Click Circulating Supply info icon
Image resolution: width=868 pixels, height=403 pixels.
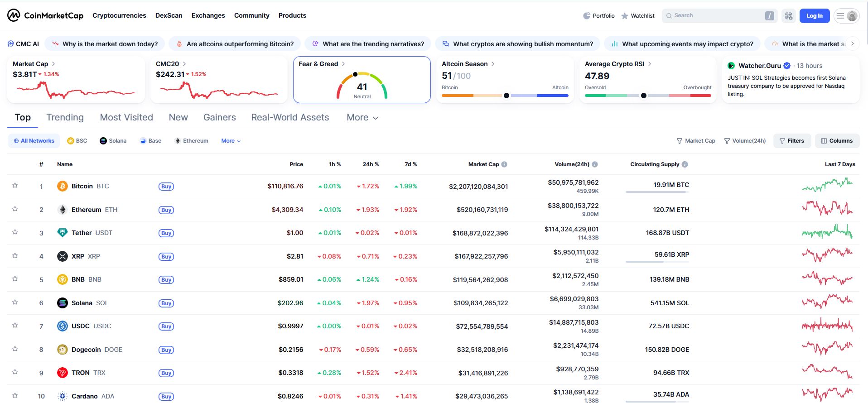tap(685, 164)
